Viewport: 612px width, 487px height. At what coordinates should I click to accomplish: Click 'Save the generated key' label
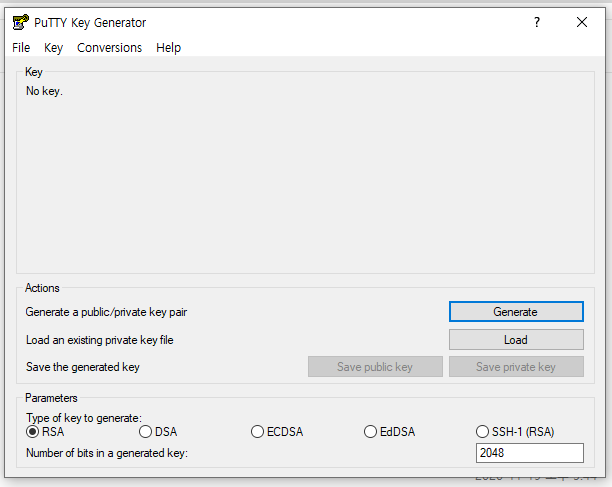pyautogui.click(x=83, y=367)
